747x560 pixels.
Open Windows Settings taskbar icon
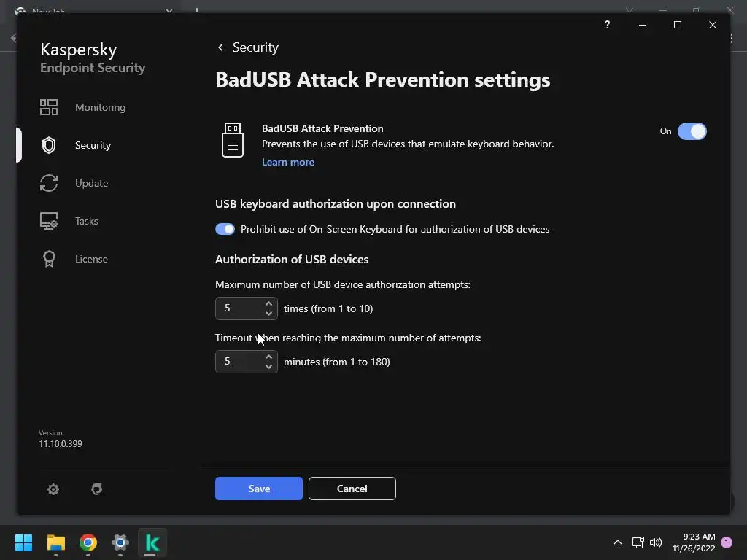pyautogui.click(x=120, y=542)
